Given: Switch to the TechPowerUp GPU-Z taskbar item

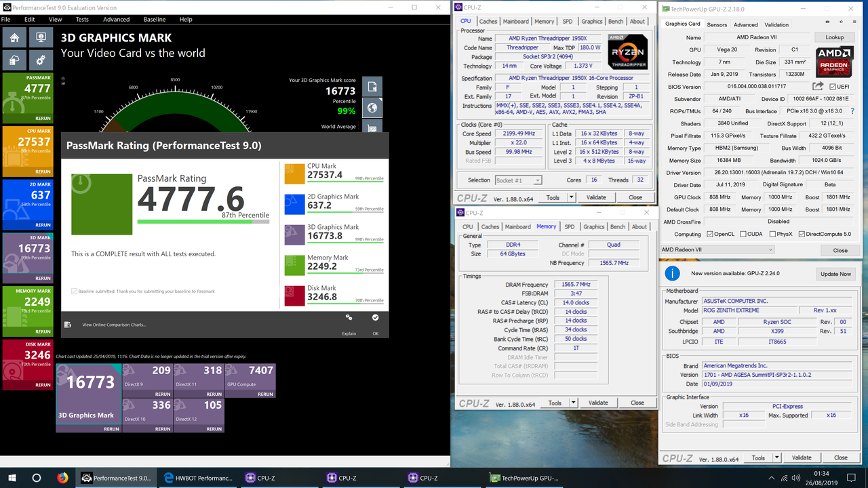Looking at the screenshot, I should click(524, 478).
